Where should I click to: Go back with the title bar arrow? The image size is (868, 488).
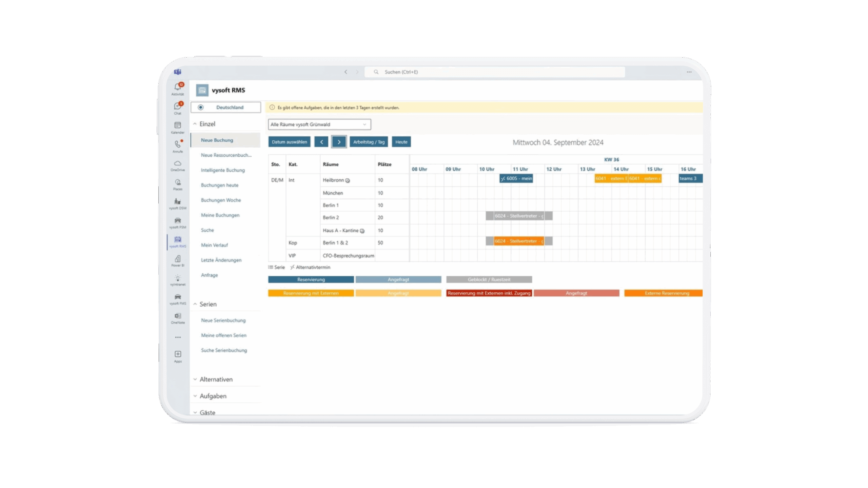tap(346, 72)
